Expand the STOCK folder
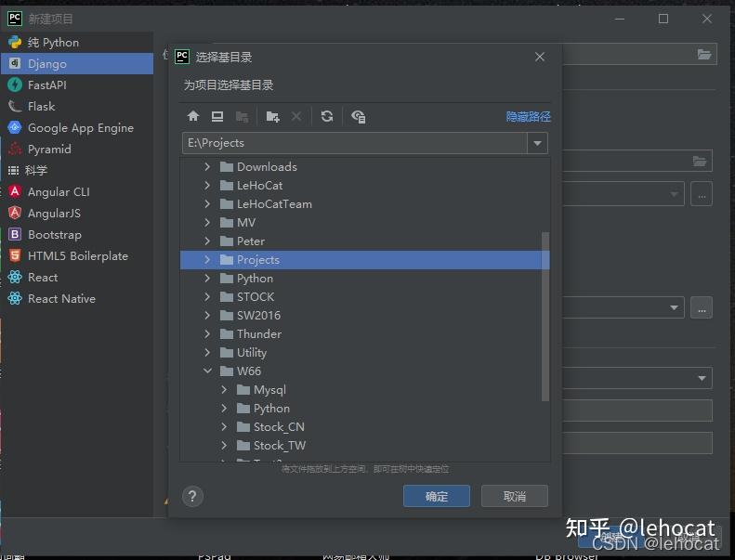The width and height of the screenshot is (735, 560). pyautogui.click(x=207, y=296)
